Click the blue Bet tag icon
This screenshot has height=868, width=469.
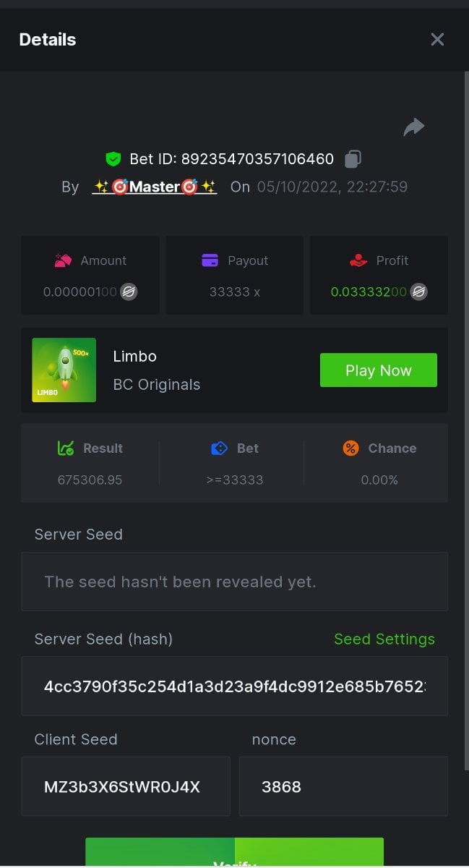click(219, 448)
